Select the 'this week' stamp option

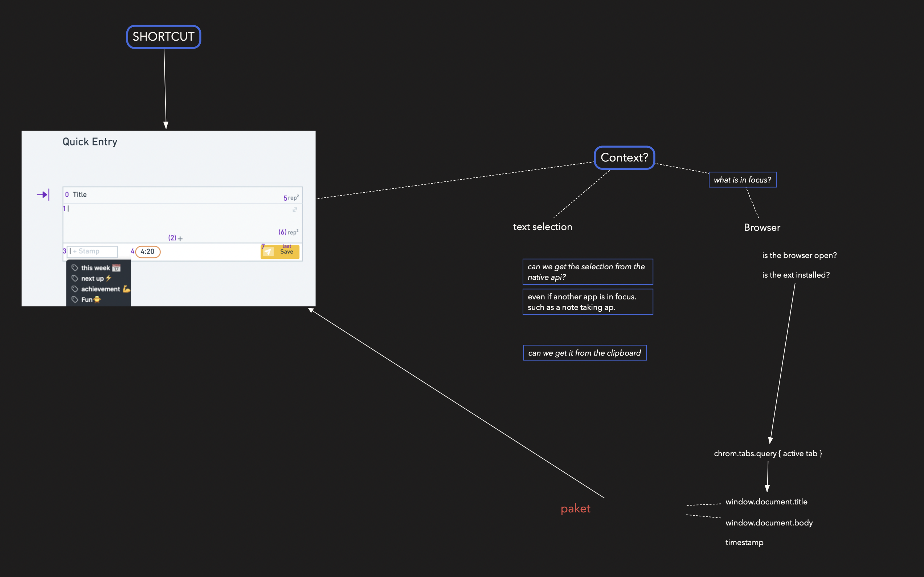point(95,268)
